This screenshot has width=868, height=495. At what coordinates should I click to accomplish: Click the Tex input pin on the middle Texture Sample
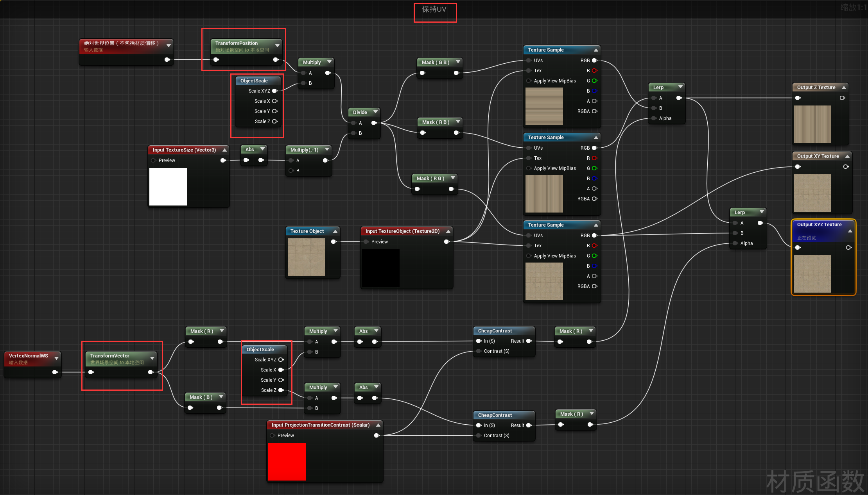(528, 158)
